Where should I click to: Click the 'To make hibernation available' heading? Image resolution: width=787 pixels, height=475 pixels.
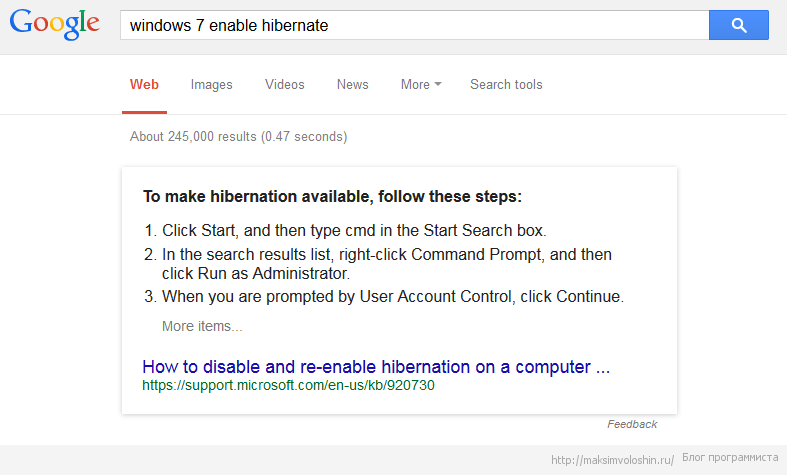click(x=332, y=196)
